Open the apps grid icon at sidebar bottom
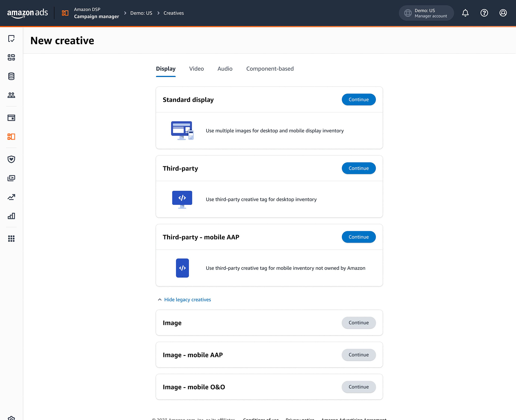Screen dimensions: 516x420 tap(11, 238)
